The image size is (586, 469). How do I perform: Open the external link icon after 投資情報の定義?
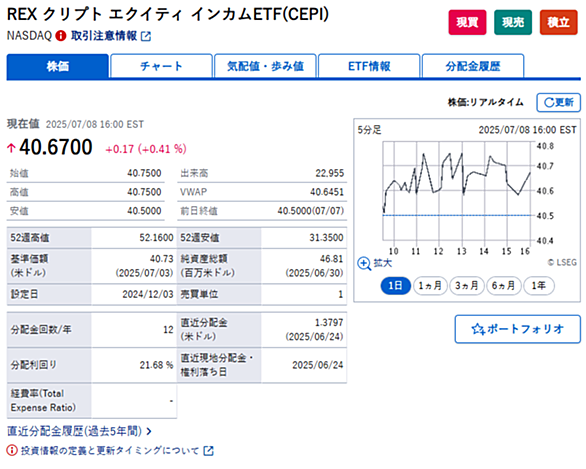pyautogui.click(x=209, y=451)
